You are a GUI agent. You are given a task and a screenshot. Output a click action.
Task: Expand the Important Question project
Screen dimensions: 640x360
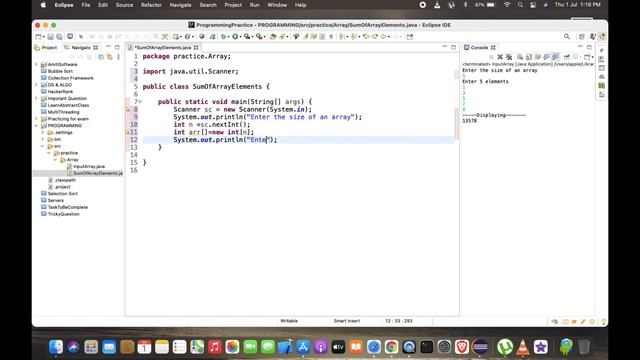[x=36, y=98]
